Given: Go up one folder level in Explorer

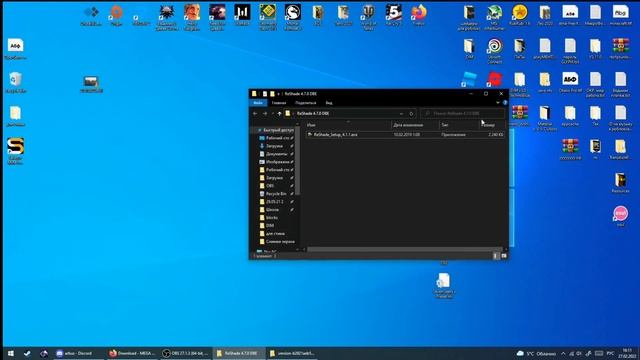Looking at the screenshot, I should 279,113.
